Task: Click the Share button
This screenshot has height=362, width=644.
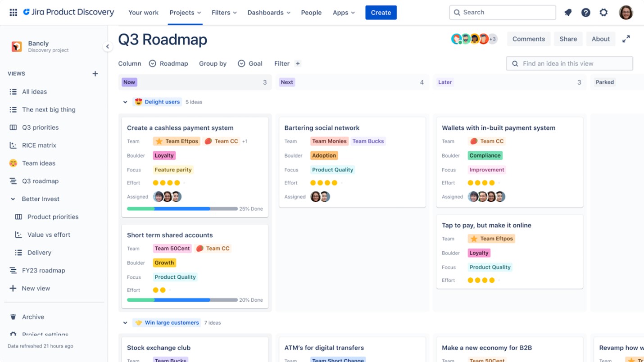Action: (568, 39)
